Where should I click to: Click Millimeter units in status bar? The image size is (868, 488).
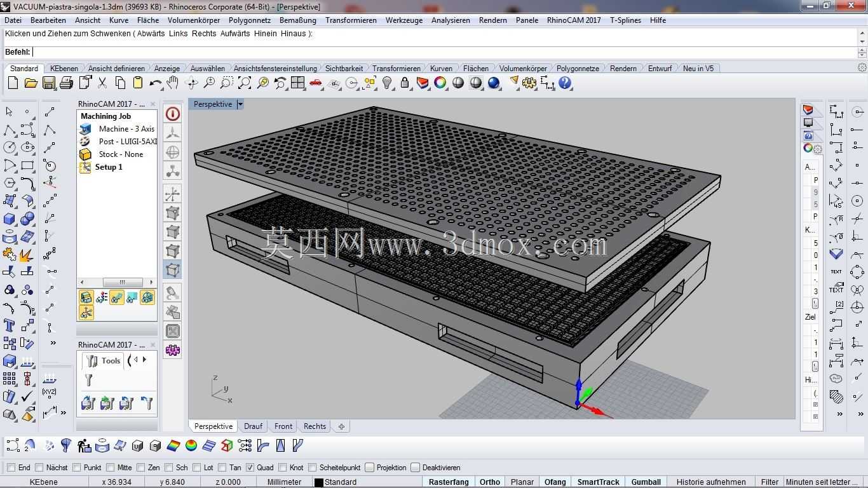[284, 482]
